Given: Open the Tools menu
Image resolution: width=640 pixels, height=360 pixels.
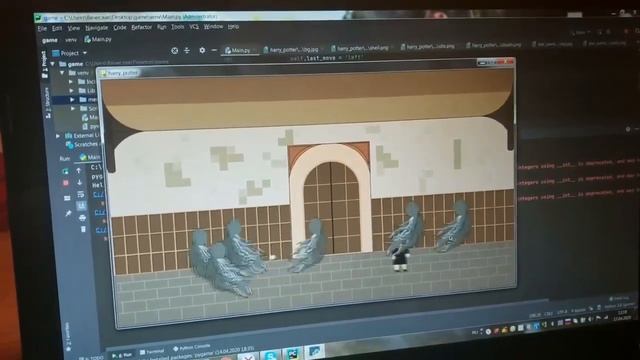Looking at the screenshot, I should 178,27.
